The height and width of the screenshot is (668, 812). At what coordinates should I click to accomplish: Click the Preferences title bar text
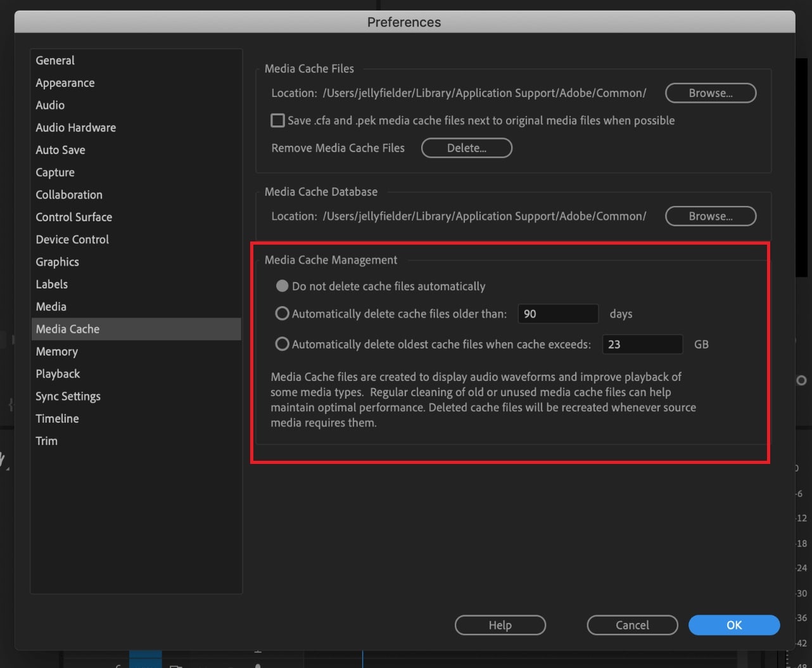tap(404, 22)
